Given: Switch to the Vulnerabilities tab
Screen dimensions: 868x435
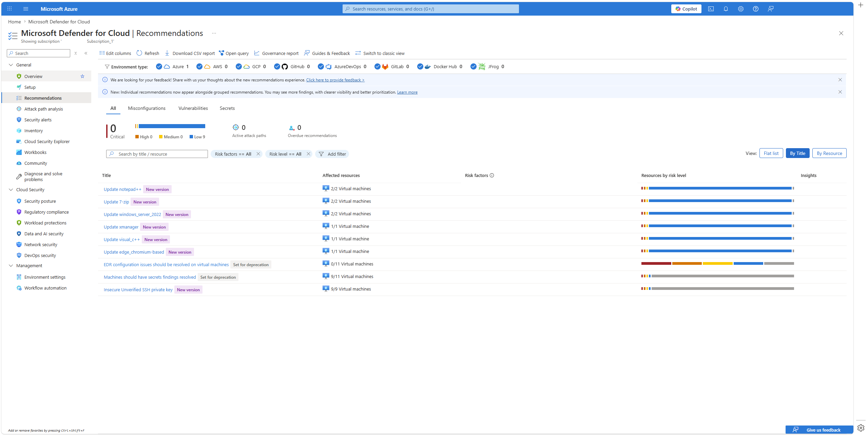Looking at the screenshot, I should point(193,108).
